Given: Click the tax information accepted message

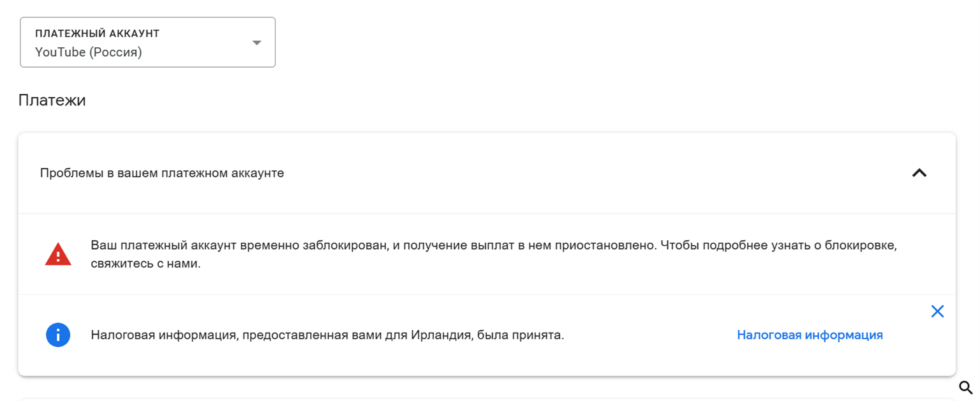Looking at the screenshot, I should coord(327,335).
